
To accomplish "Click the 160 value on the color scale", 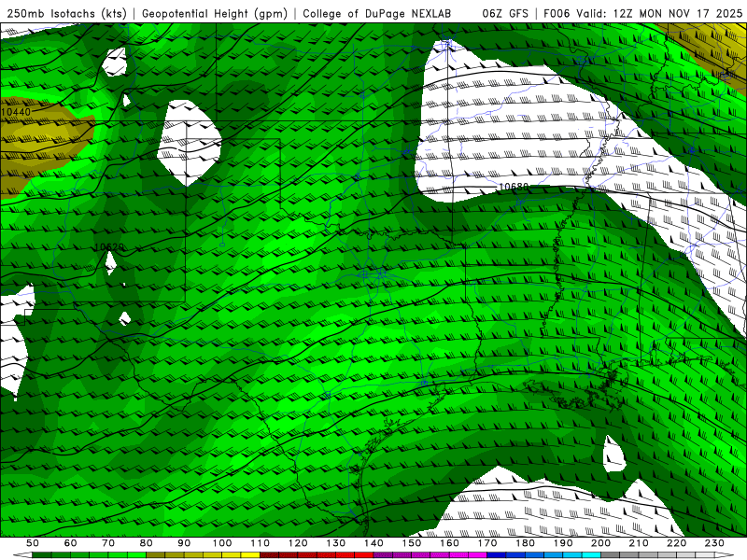I will click(449, 543).
